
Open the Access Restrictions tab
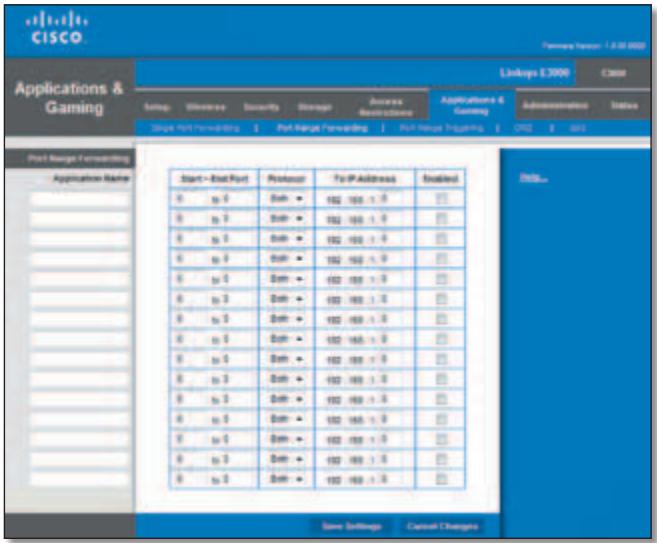[x=386, y=107]
